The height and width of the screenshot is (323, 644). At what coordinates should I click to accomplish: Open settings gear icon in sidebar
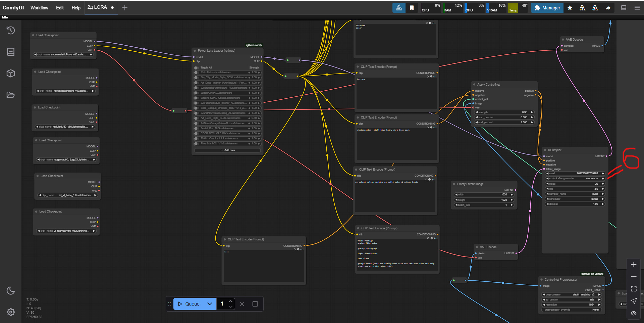pyautogui.click(x=11, y=312)
